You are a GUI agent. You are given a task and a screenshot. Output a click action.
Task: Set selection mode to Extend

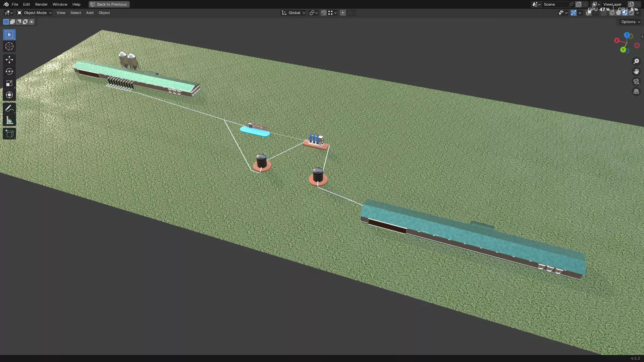click(12, 22)
